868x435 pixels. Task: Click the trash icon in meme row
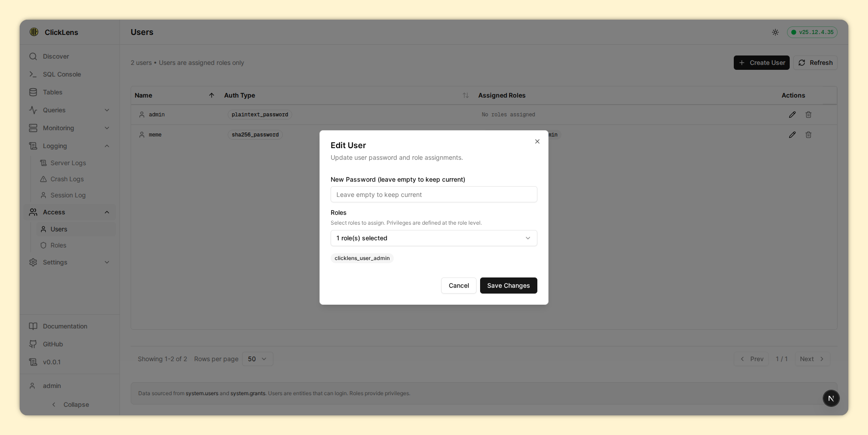(808, 135)
